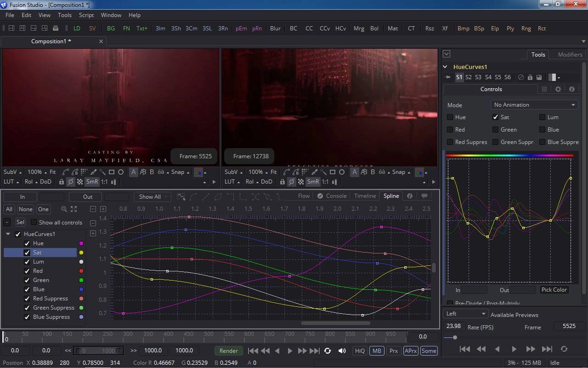Viewport: 588px width, 368px height.
Task: Click the zoom to rectangle magnifier icon
Action: coord(64,209)
